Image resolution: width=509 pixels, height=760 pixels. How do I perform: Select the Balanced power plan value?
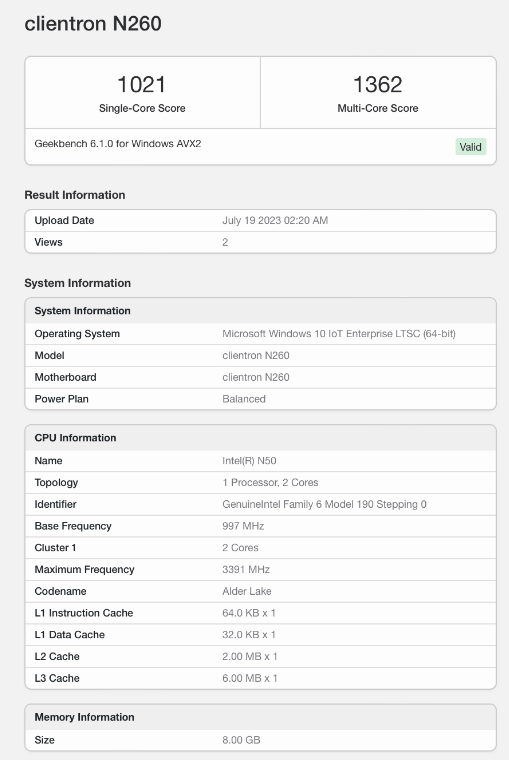(x=244, y=399)
